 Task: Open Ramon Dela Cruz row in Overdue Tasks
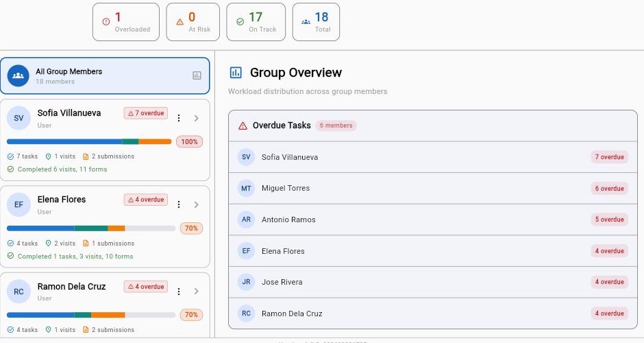[433, 314]
